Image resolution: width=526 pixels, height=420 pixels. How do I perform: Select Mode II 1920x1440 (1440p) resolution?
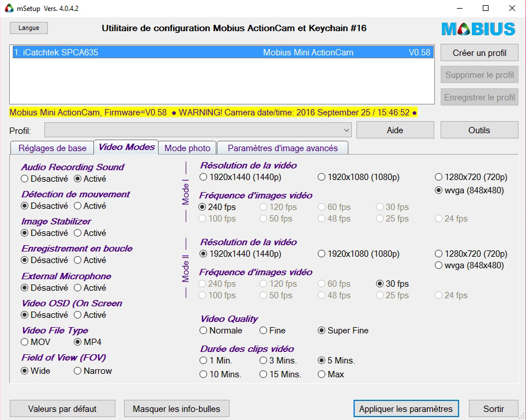point(241,254)
